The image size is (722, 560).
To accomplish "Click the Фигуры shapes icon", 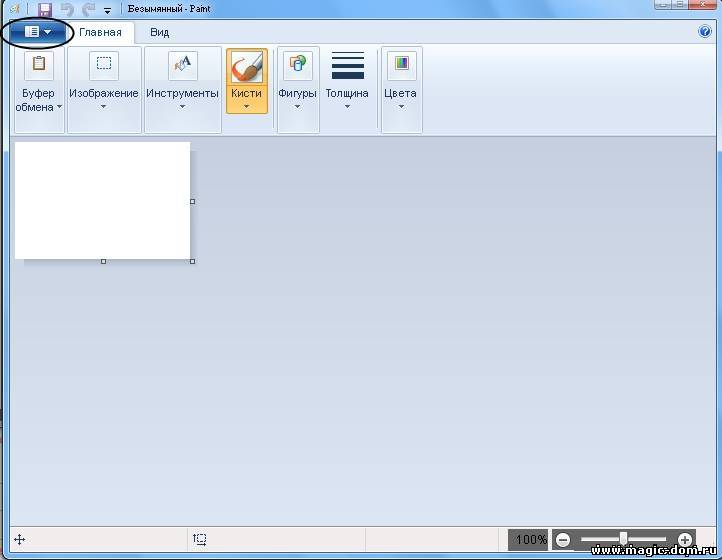I will 298,64.
